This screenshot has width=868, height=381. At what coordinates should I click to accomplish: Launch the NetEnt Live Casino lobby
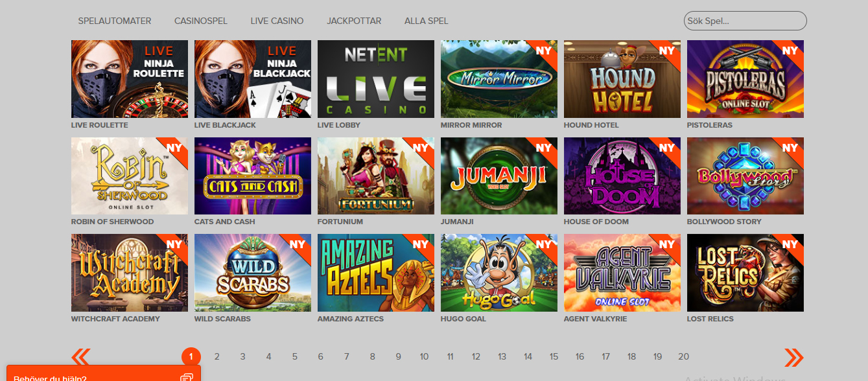pyautogui.click(x=376, y=79)
